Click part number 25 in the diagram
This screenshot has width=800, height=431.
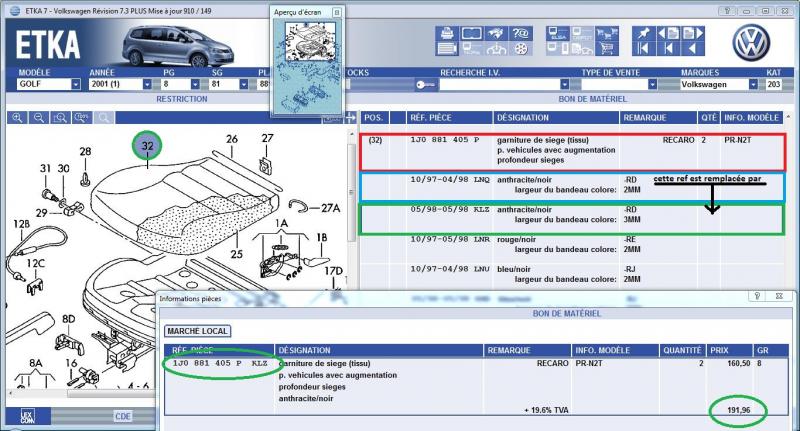[236, 254]
